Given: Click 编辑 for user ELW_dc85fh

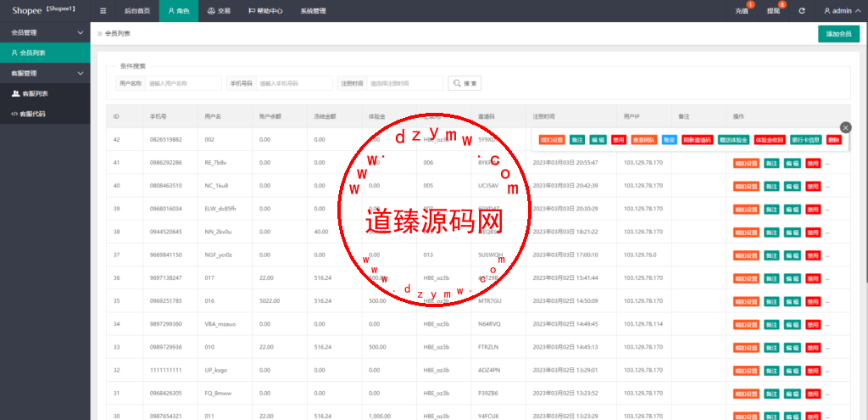Looking at the screenshot, I should click(x=793, y=210).
